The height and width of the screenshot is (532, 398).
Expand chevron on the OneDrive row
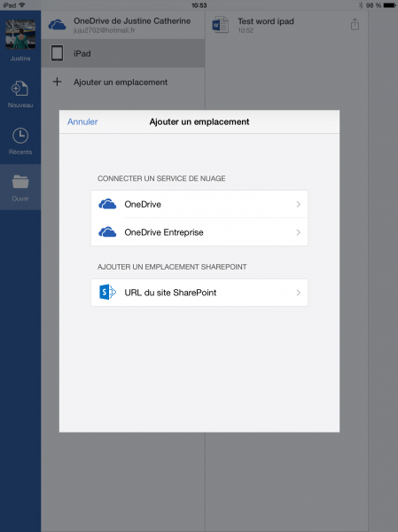point(298,204)
